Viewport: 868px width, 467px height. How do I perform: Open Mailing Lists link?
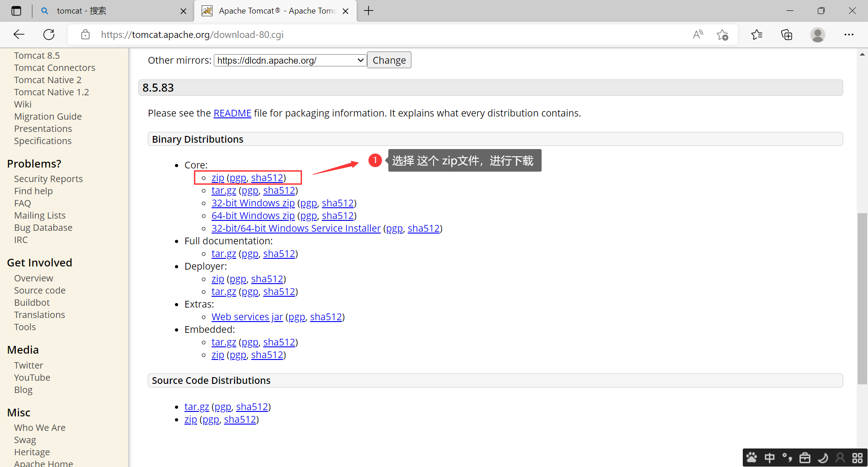coord(40,215)
